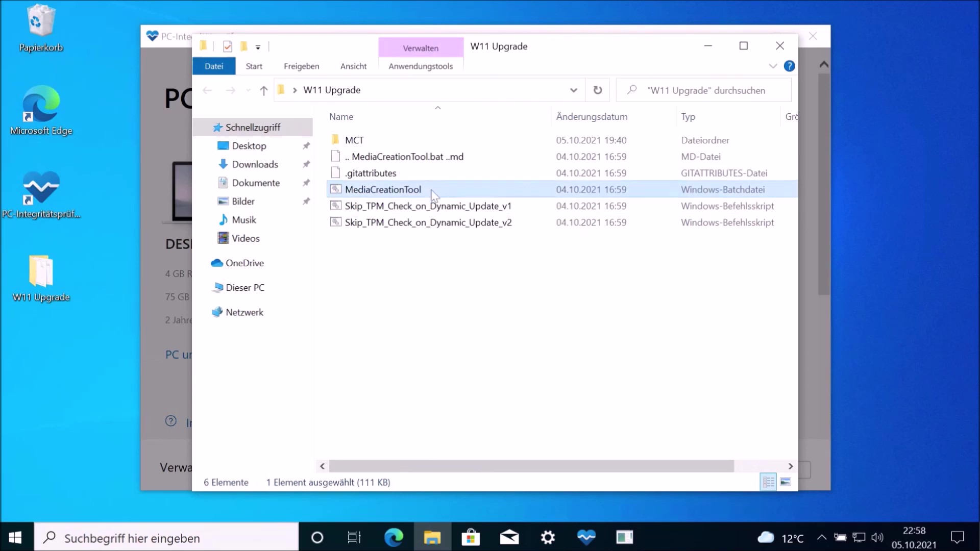Switch to details view icon

click(x=768, y=482)
